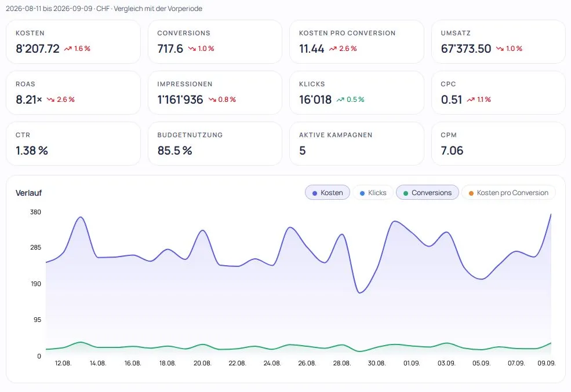The width and height of the screenshot is (571, 392).
Task: Click the UMSATZ card heading
Action: 456,33
